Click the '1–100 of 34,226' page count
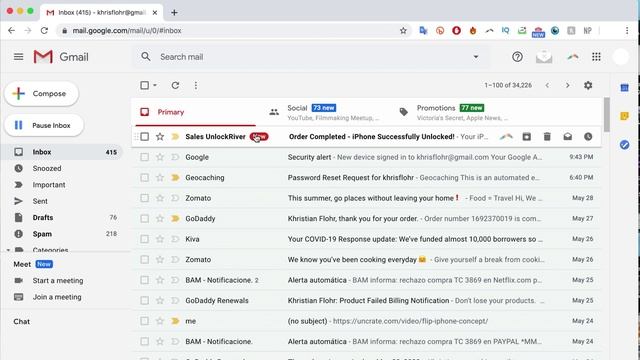 508,85
